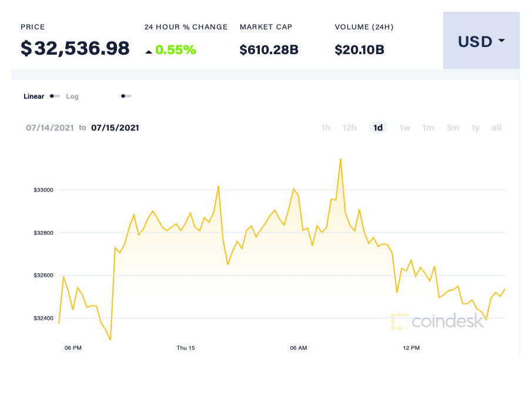This screenshot has width=532, height=395.
Task: Pick the 3m range option
Action: (453, 128)
